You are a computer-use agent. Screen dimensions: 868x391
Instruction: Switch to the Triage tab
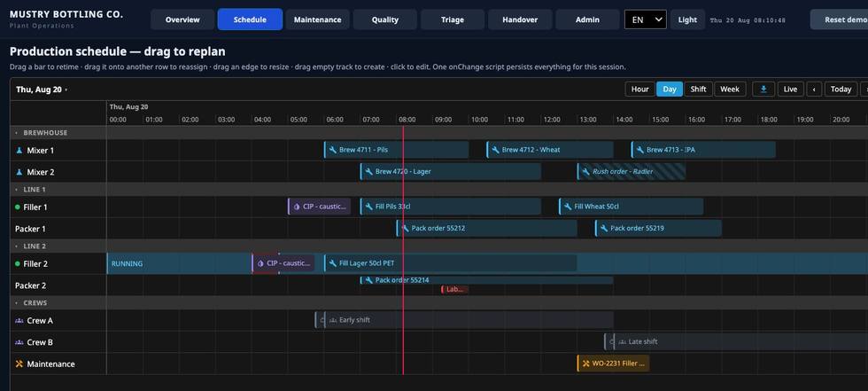453,20
